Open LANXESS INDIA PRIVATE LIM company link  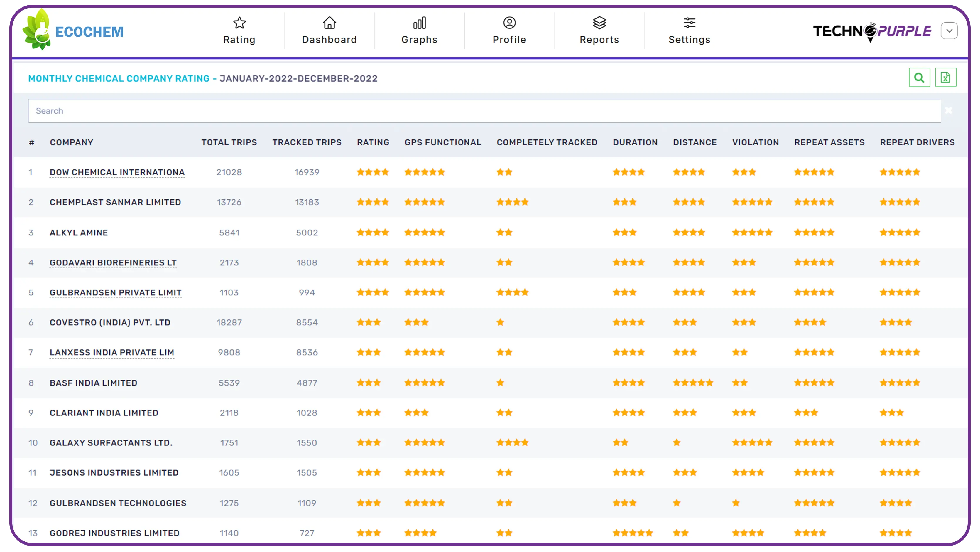coord(112,353)
